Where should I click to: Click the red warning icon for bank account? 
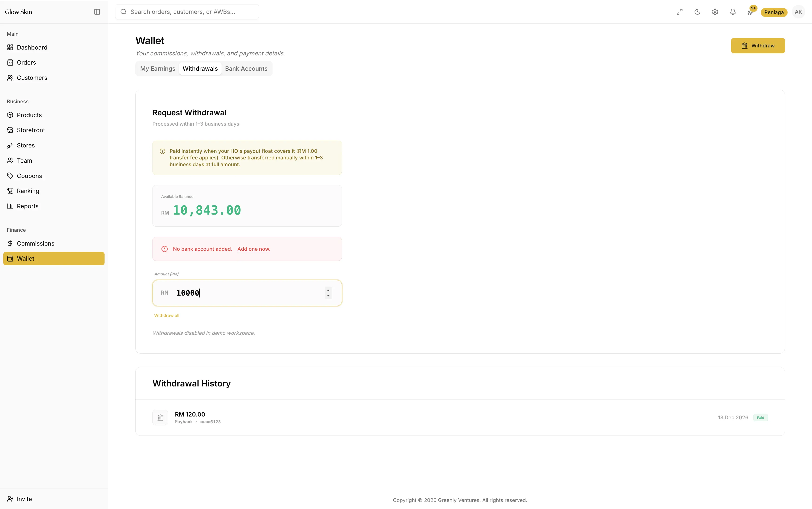pos(164,249)
